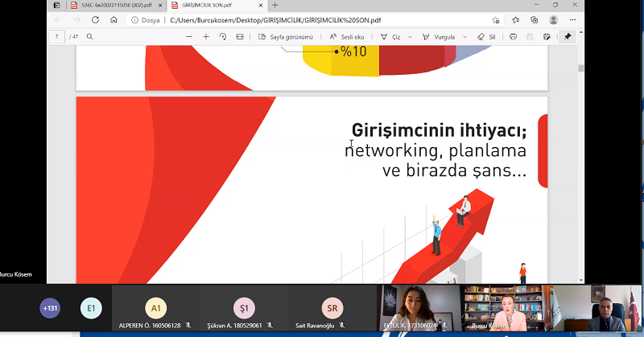Show the +131 additional participants
This screenshot has width=644, height=337.
tap(50, 308)
